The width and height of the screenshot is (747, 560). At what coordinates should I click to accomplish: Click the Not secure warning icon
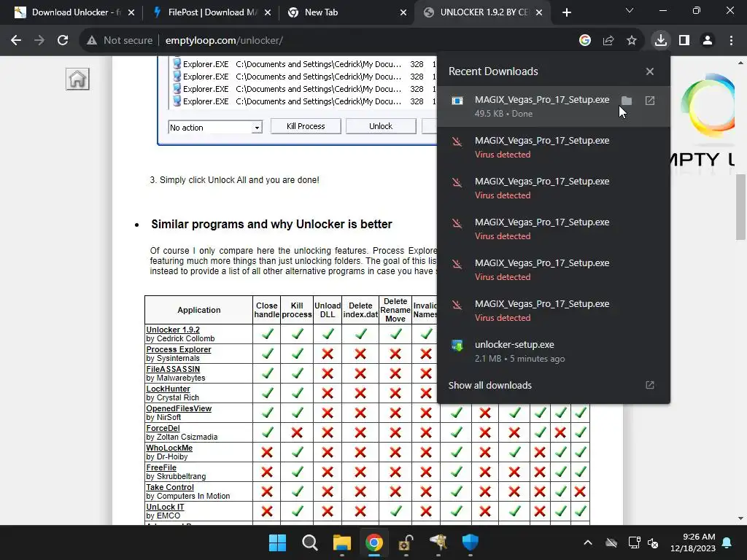click(92, 41)
